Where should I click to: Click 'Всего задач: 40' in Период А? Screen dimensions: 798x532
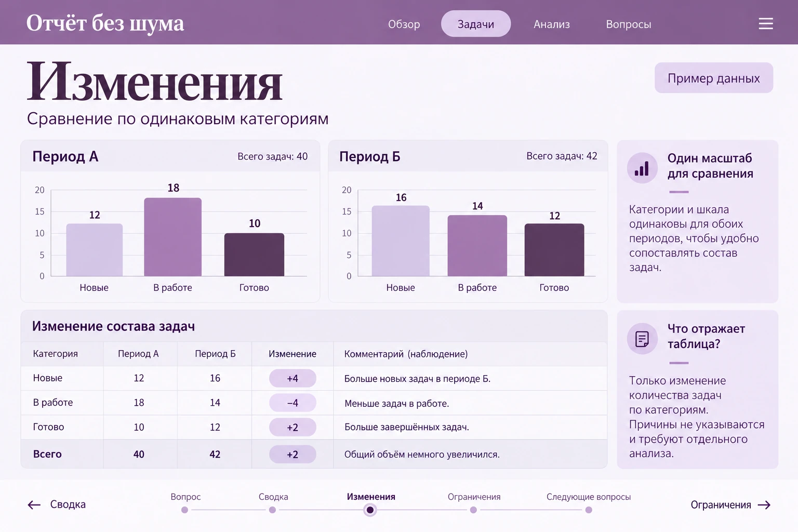pos(272,156)
